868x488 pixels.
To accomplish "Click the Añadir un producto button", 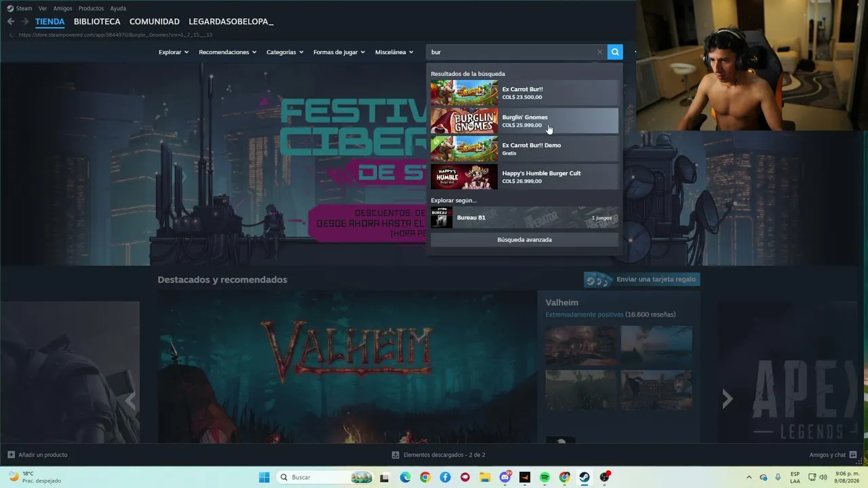I will [37, 455].
